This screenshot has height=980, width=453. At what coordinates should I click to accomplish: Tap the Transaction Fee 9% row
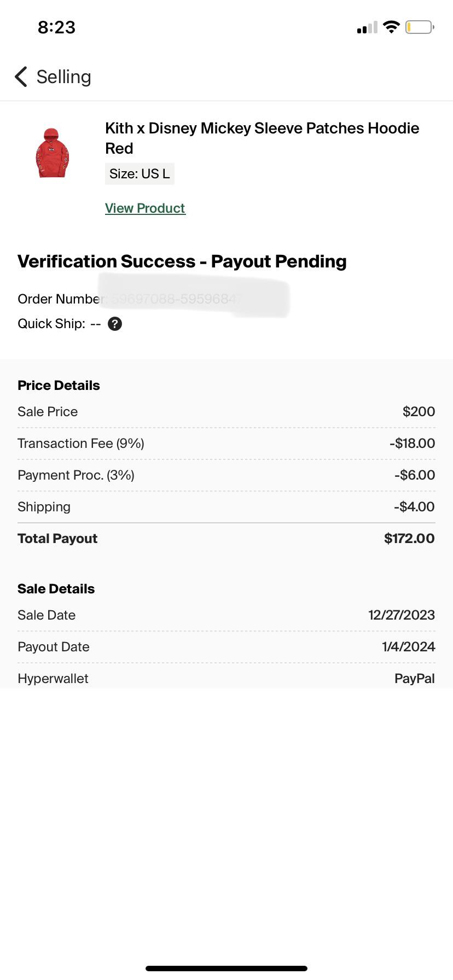point(226,443)
